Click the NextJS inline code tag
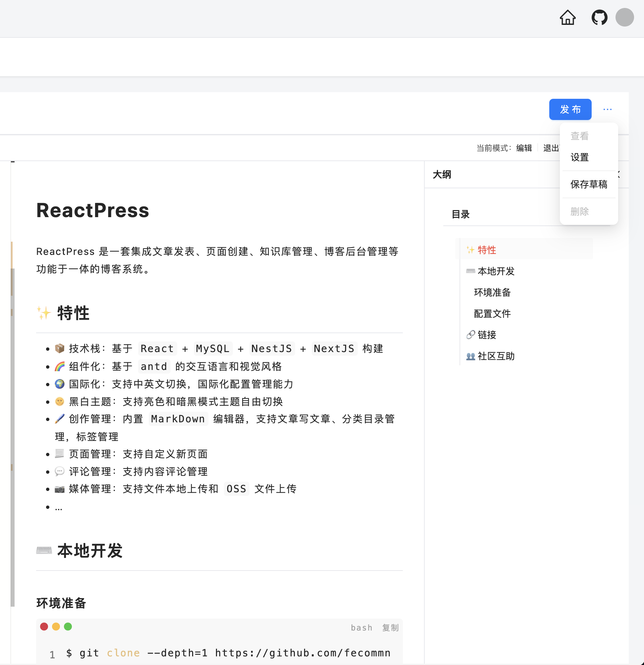This screenshot has height=665, width=644. [334, 348]
